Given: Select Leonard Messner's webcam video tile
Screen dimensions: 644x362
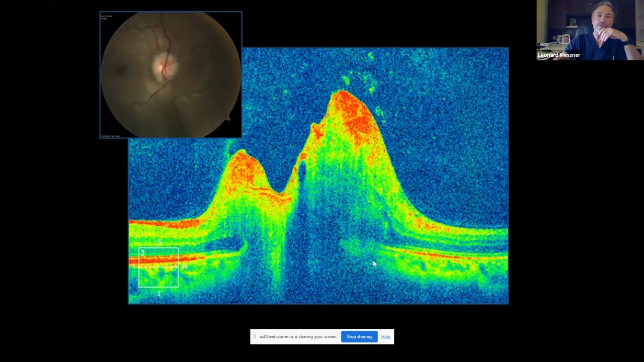Looking at the screenshot, I should point(590,30).
